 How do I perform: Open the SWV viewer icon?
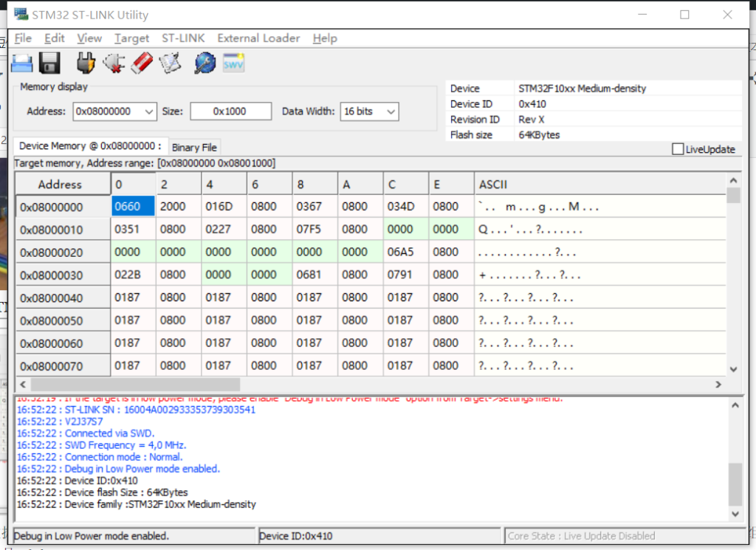click(233, 63)
